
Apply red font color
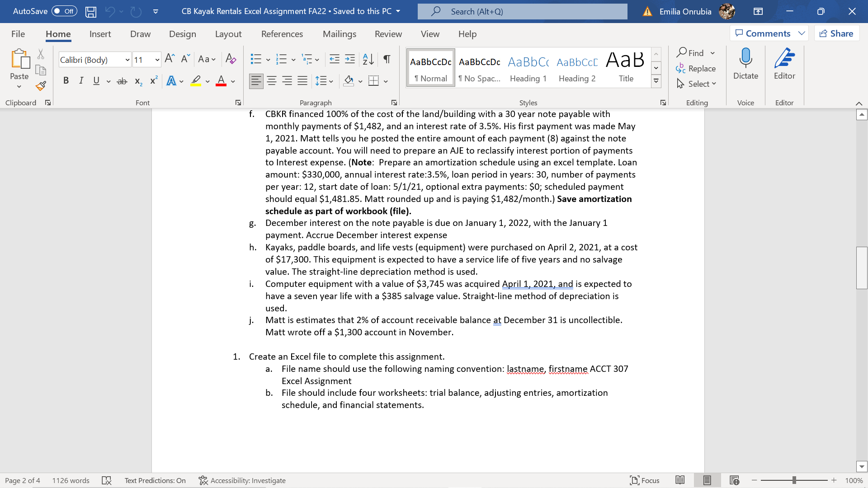221,81
